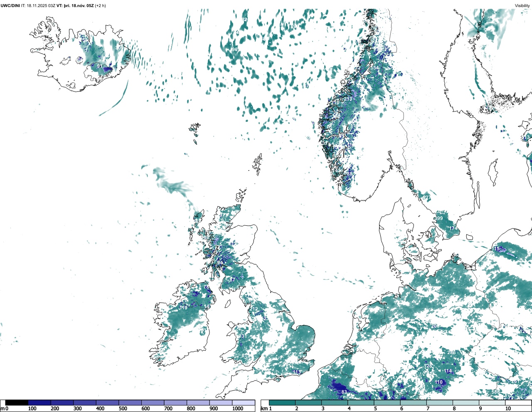This screenshot has width=532, height=412.
Task: Click the 7–8 km legend swatch
Action: [x=440, y=403]
